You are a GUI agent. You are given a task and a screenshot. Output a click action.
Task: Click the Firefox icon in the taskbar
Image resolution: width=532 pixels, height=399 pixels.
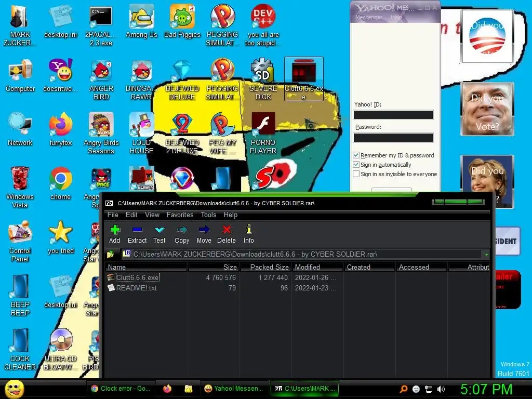[x=167, y=389]
